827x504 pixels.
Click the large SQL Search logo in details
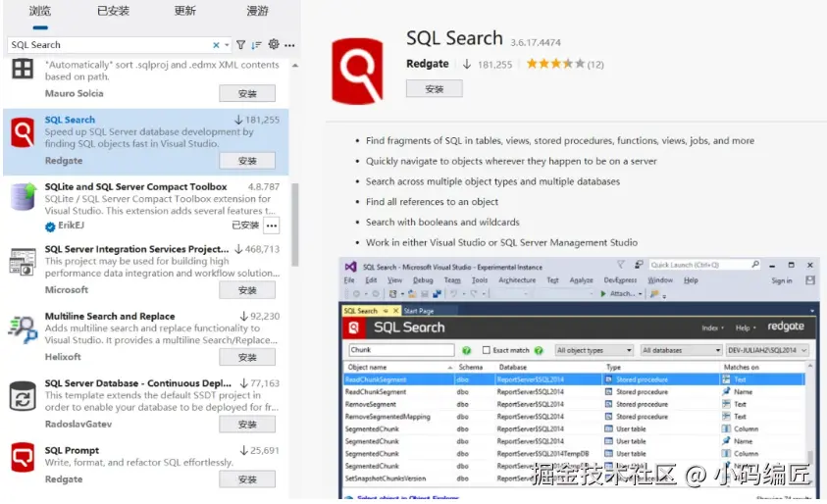pyautogui.click(x=357, y=71)
